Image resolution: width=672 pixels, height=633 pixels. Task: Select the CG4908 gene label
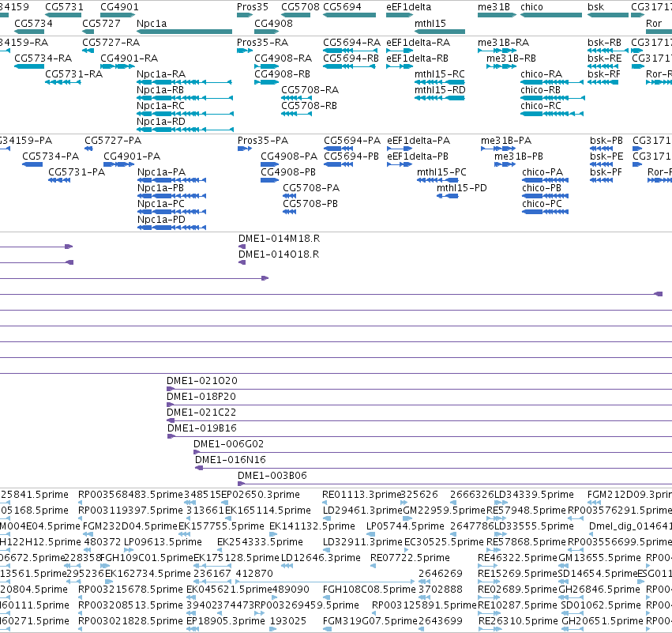(x=273, y=23)
